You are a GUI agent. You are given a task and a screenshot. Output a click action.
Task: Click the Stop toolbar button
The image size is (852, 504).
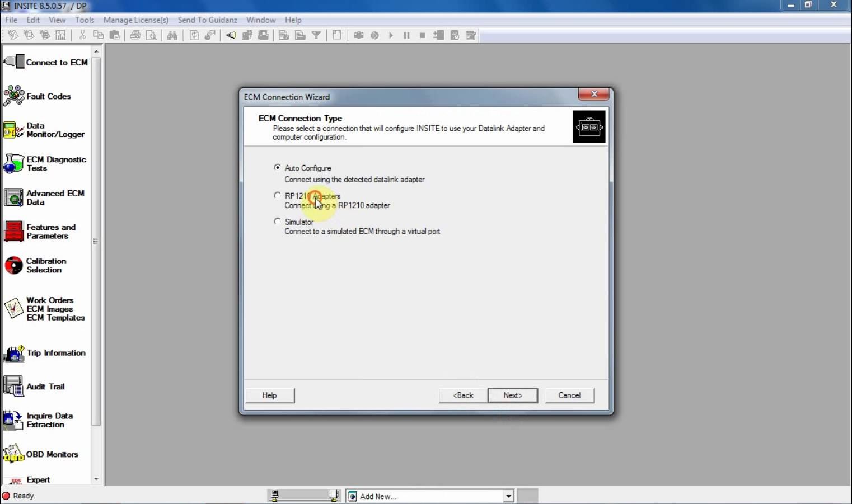click(x=423, y=35)
